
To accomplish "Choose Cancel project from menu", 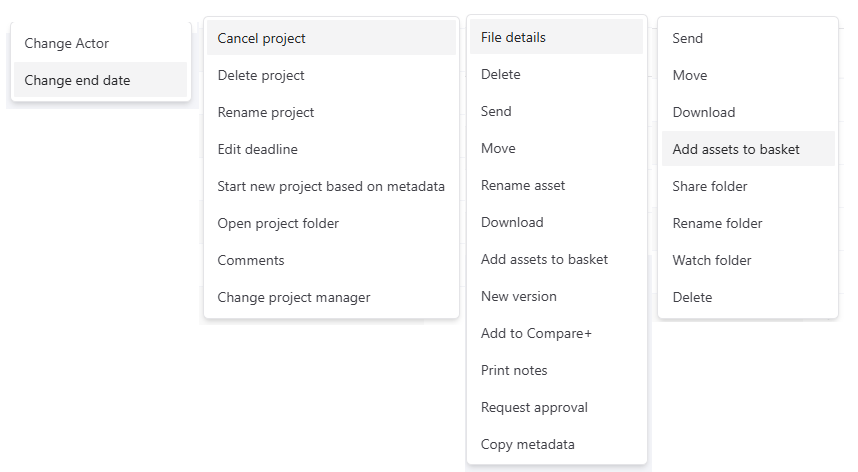I will (x=262, y=38).
